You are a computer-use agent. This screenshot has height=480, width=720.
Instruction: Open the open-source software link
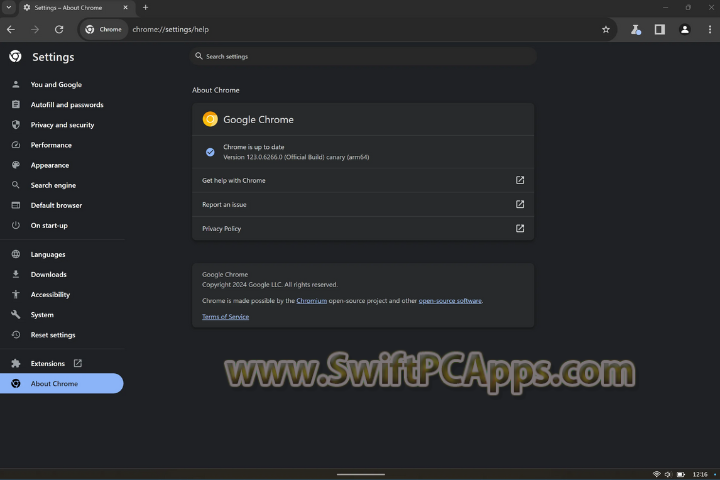coord(450,301)
